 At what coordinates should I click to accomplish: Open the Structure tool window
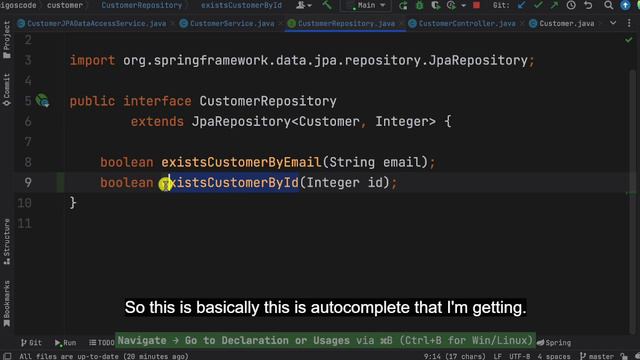pos(7,242)
